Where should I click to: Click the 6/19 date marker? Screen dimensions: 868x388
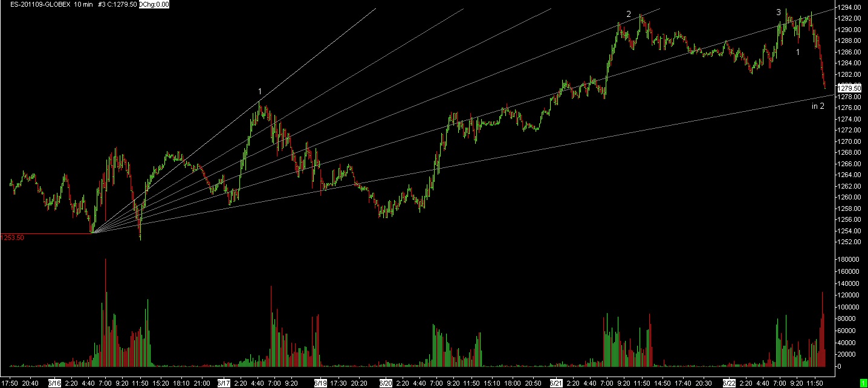coord(320,383)
